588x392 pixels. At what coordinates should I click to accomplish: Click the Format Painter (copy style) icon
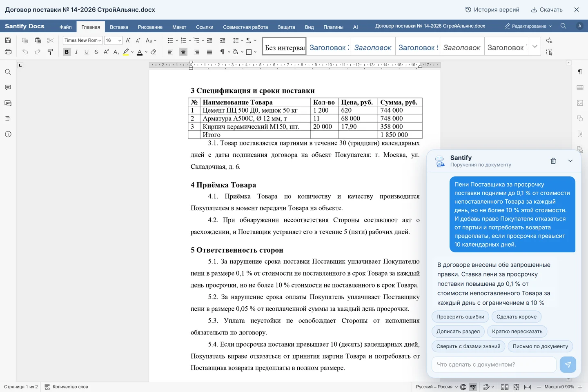pyautogui.click(x=50, y=52)
